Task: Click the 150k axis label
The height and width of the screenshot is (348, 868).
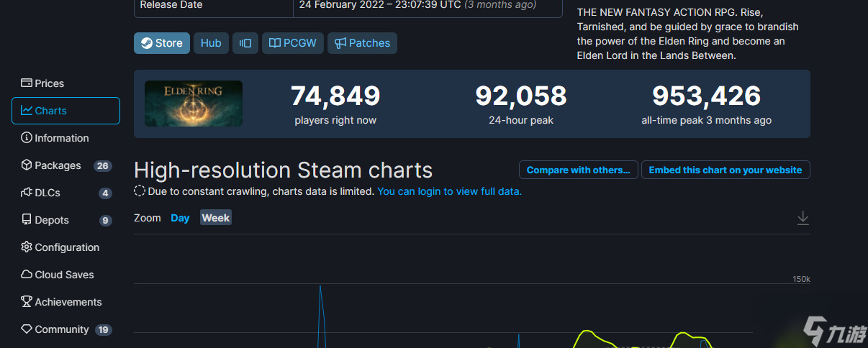Action: [x=801, y=279]
